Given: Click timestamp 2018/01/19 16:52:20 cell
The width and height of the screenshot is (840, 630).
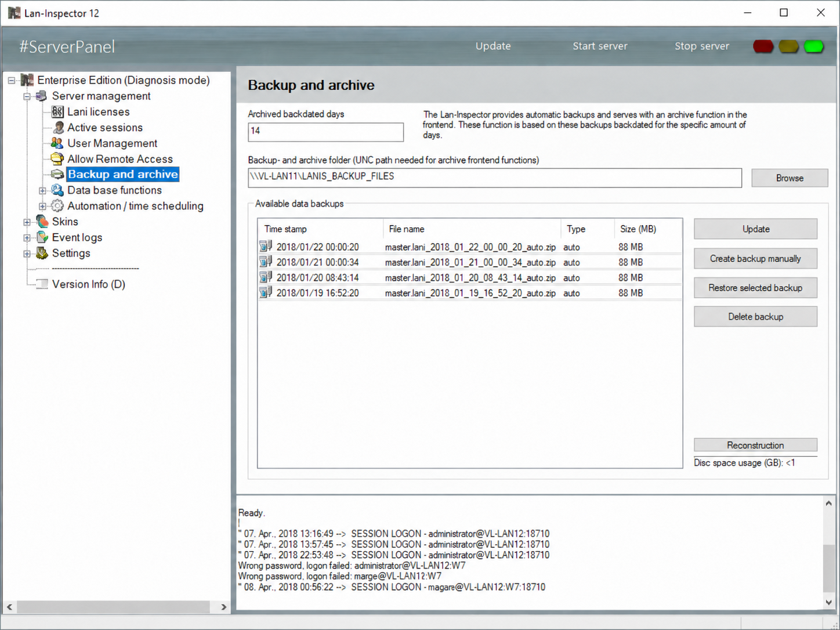Looking at the screenshot, I should (x=317, y=293).
